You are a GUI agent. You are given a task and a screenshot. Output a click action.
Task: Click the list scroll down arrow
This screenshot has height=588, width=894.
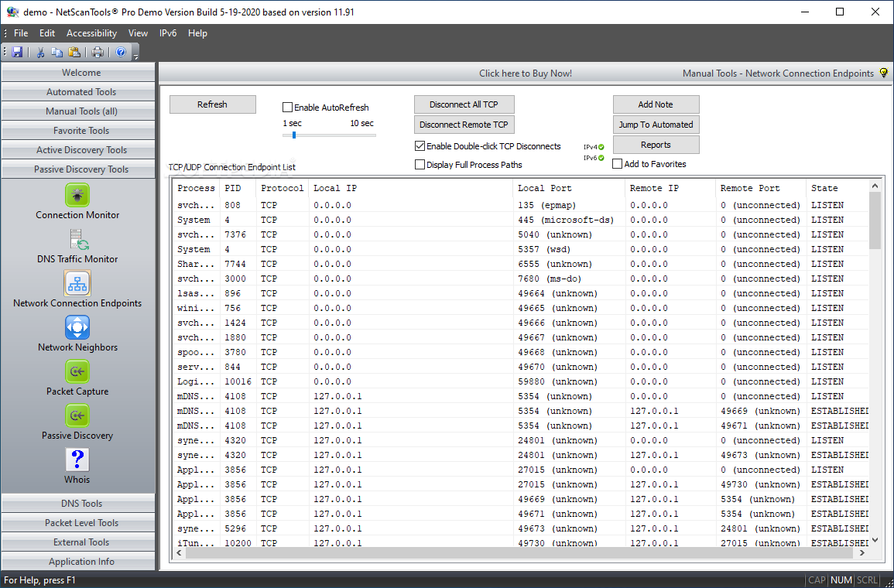875,540
